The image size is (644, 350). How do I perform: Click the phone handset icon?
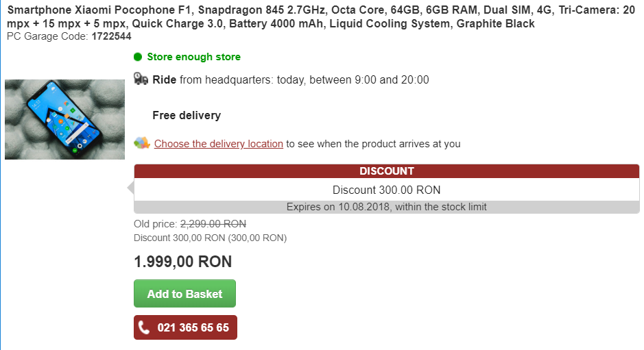(x=144, y=327)
